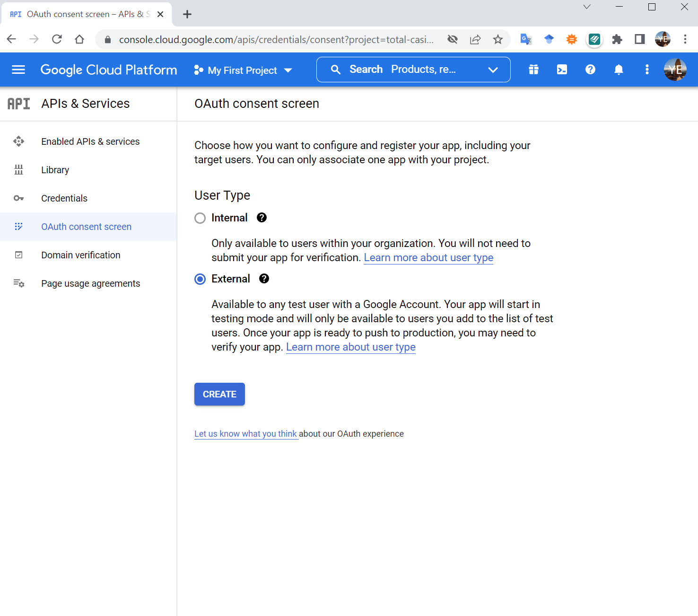Screen dimensions: 698x616
Task: Click the Google account avatar in header
Action: [675, 70]
